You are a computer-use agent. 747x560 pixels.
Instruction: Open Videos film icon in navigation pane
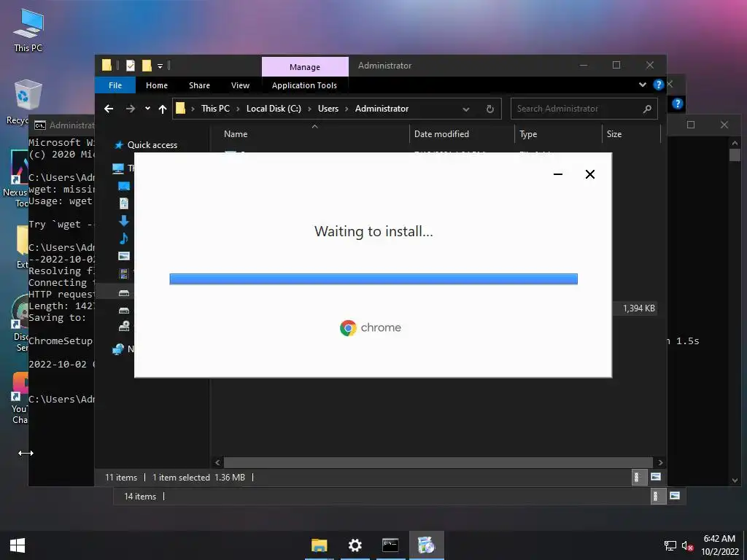(124, 273)
